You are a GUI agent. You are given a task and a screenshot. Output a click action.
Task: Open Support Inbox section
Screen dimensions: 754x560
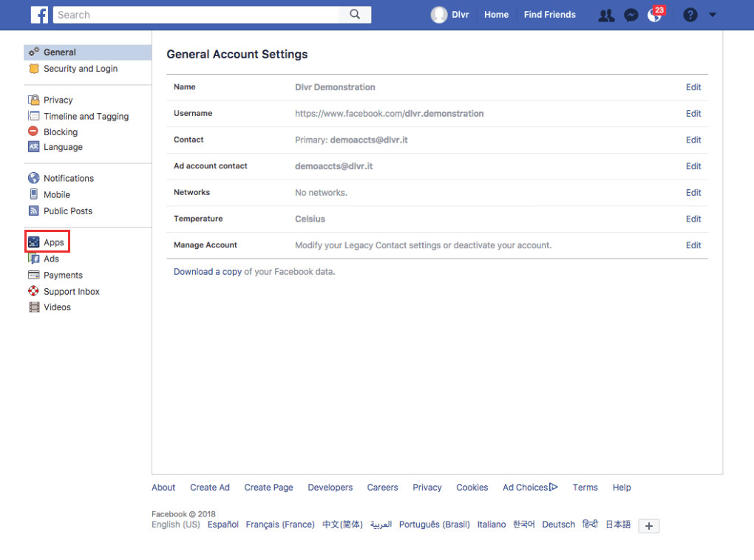click(72, 291)
